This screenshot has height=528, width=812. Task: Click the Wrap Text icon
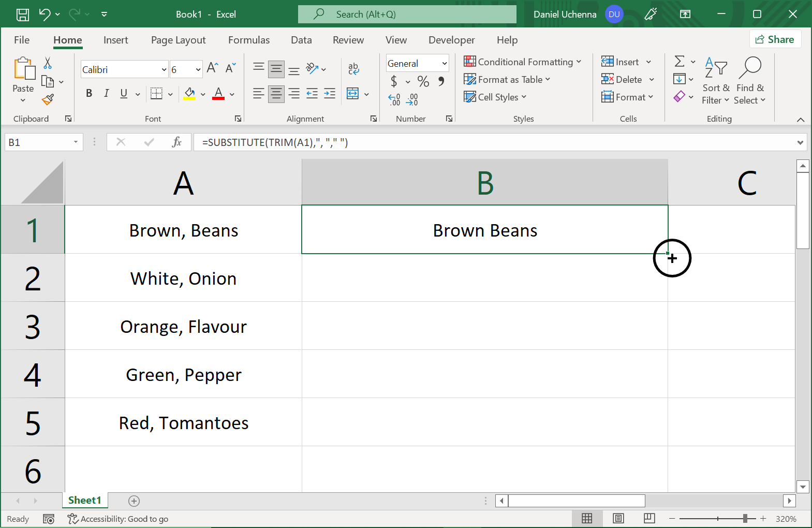coord(353,68)
